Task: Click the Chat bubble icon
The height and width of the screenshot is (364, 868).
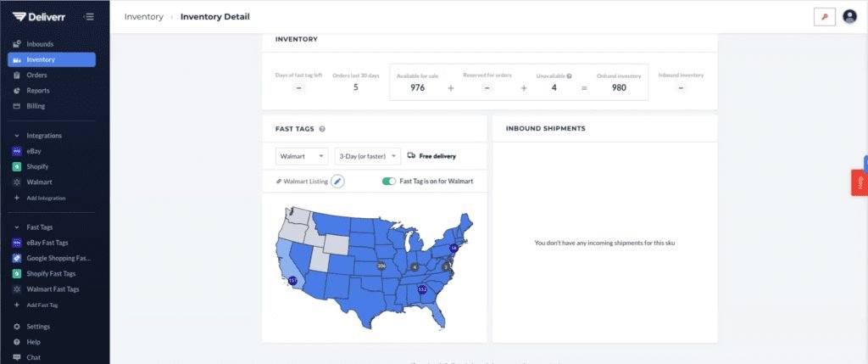Action: click(17, 357)
